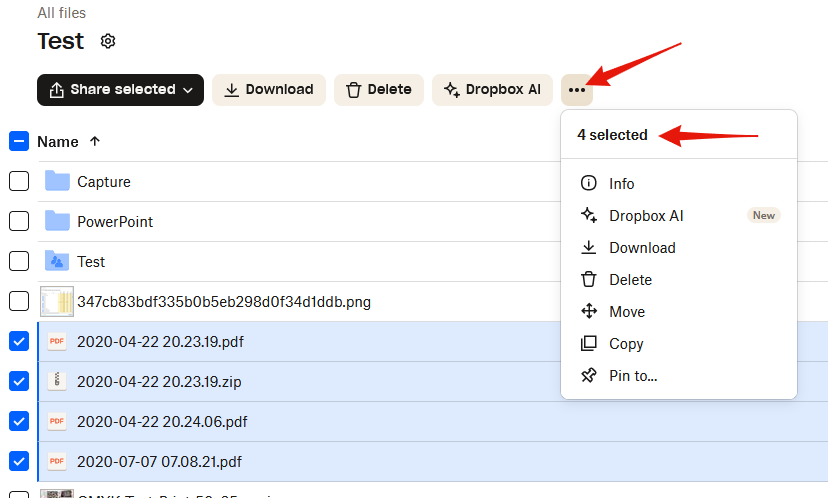Open Test folder settings gear
Image resolution: width=828 pixels, height=498 pixels.
point(108,41)
